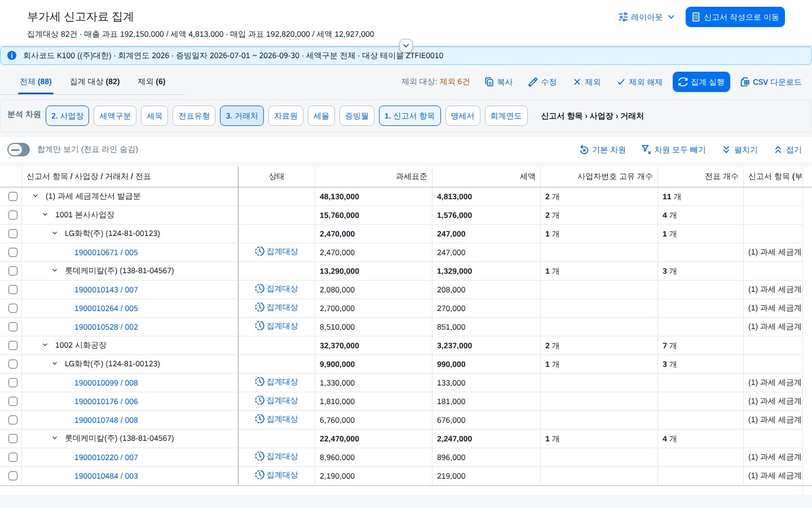Click the checkmark icon for 제외 해제
Viewport: 812px width, 508px height.
click(621, 82)
